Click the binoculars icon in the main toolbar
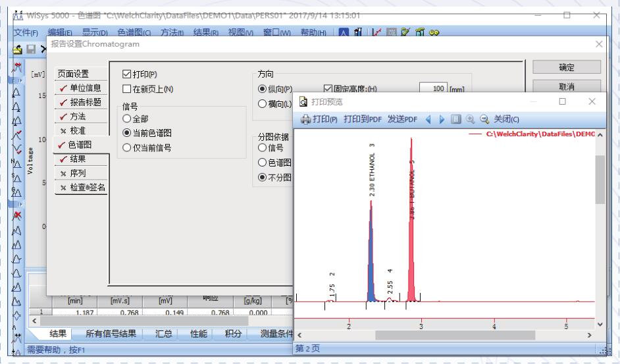Viewport: 620px width, 364px height. click(434, 32)
